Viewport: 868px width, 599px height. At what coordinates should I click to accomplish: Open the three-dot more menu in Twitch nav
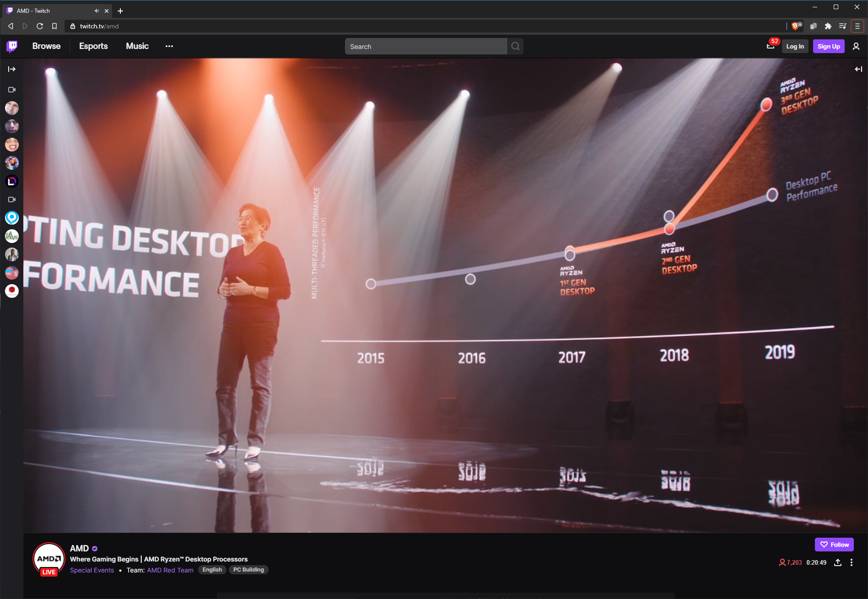tap(169, 46)
